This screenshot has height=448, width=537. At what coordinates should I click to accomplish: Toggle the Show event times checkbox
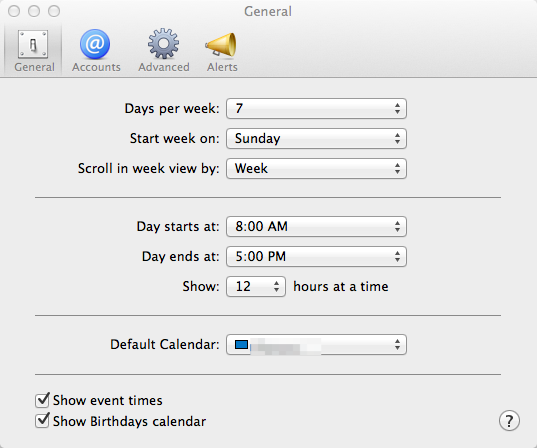[x=42, y=400]
